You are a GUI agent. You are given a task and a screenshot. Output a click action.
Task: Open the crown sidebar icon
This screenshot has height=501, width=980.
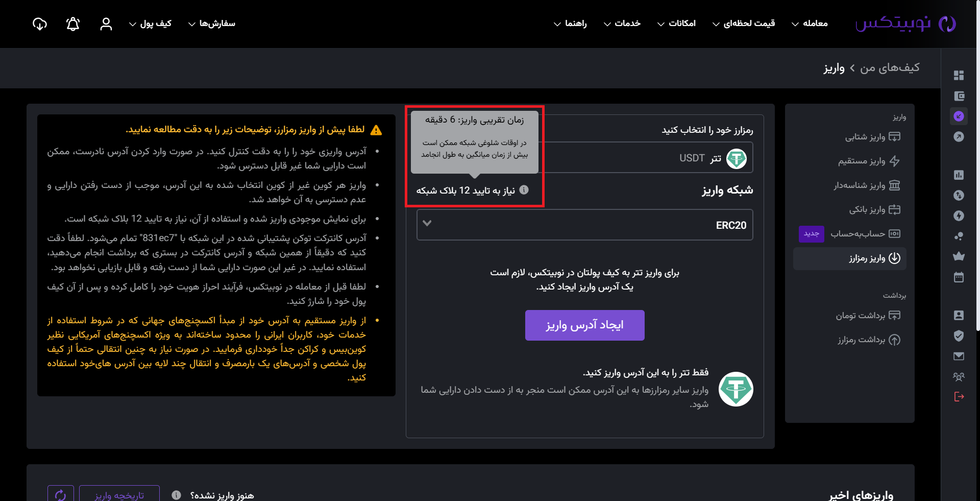click(x=959, y=256)
